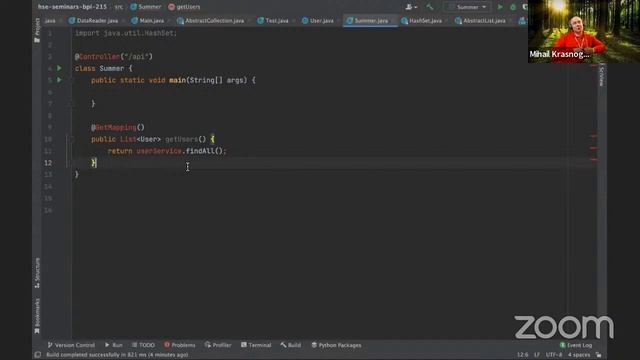Open the TODO tool window
The image size is (640, 360).
pyautogui.click(x=143, y=345)
